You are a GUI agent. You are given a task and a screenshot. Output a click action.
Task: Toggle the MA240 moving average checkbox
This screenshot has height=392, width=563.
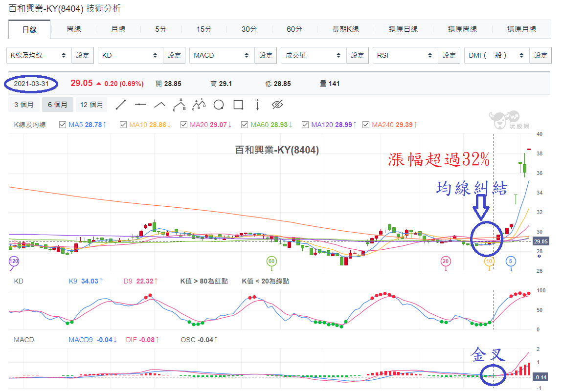tap(366, 125)
